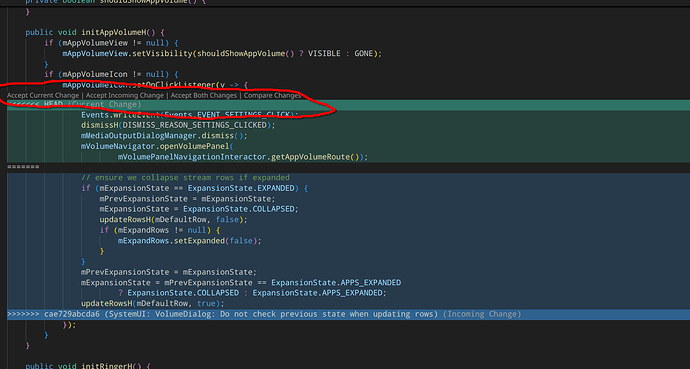Click the if (mAppVolumeIcon != null) line
The height and width of the screenshot is (369, 690).
point(111,74)
